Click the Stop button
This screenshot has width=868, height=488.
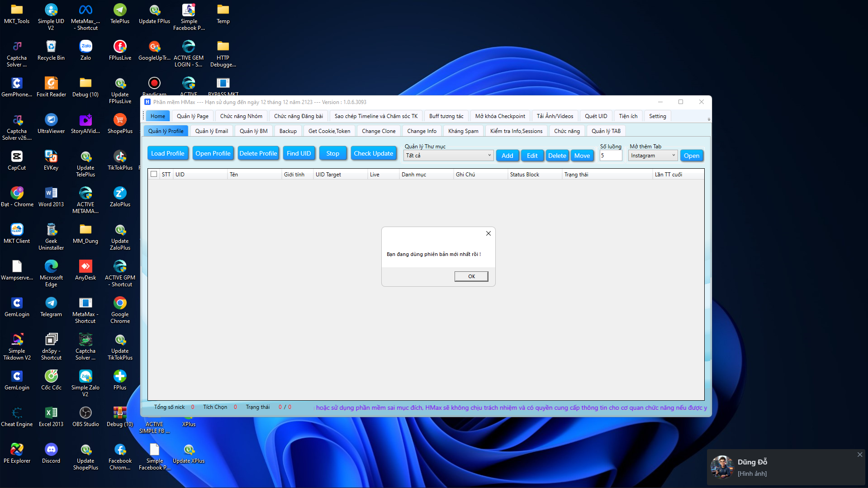click(333, 153)
